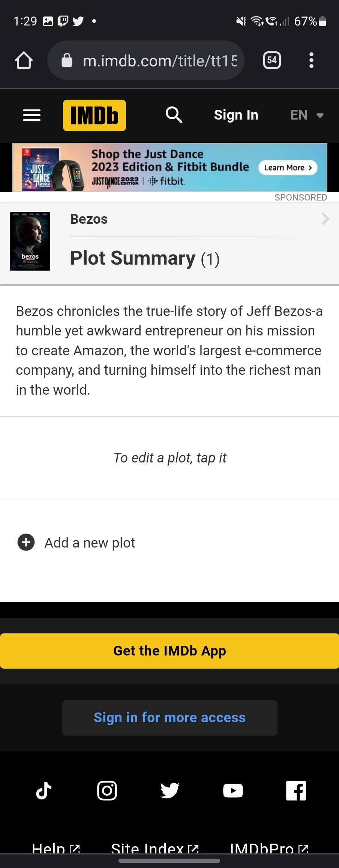The image size is (339, 868).
Task: Tap the browser home icon
Action: [24, 60]
